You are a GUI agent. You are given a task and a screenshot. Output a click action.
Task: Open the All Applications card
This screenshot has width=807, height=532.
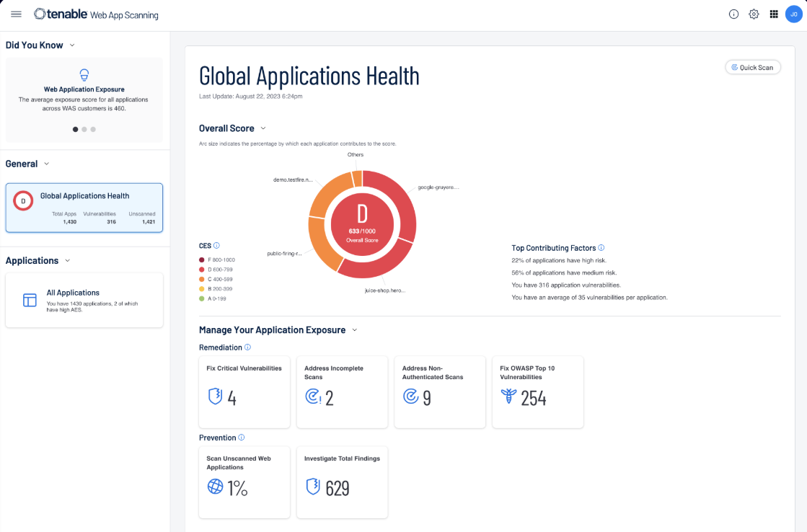(84, 300)
